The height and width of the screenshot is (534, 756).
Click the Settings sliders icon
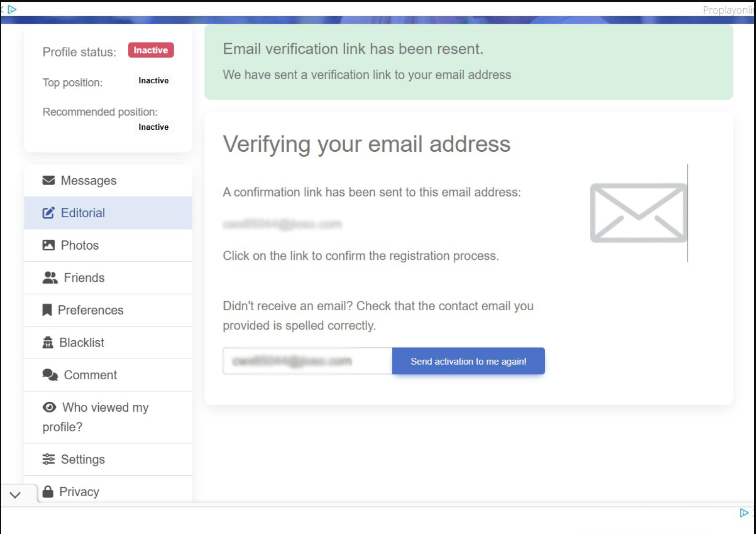pyautogui.click(x=48, y=459)
